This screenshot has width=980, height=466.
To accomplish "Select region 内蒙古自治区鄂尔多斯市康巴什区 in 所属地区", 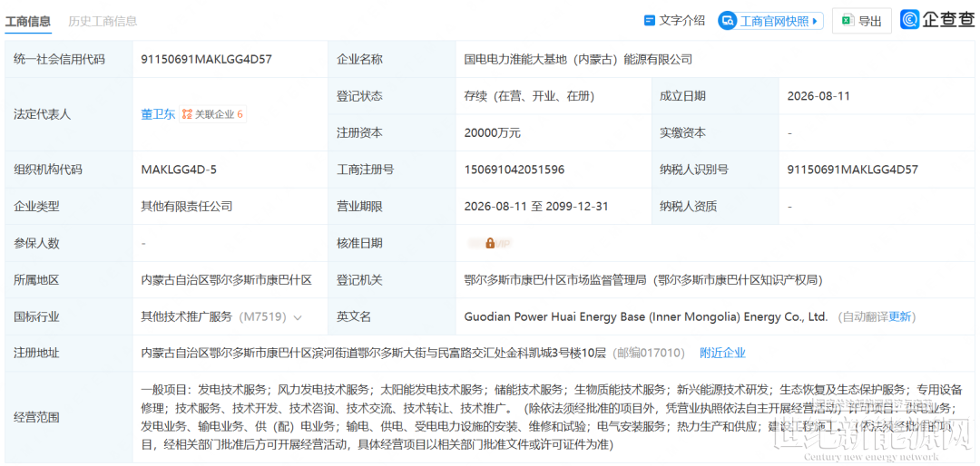I will tap(226, 280).
